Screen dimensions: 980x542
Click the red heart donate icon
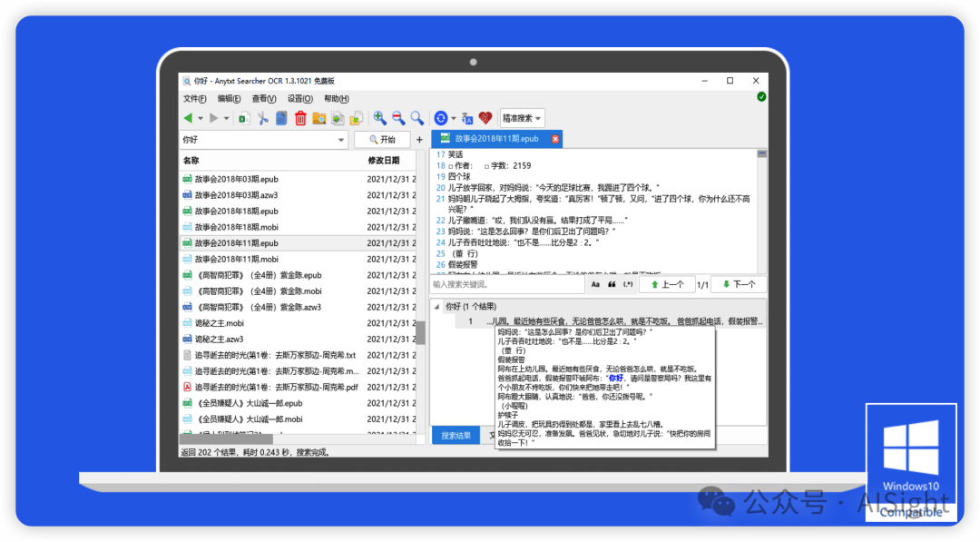coord(485,118)
